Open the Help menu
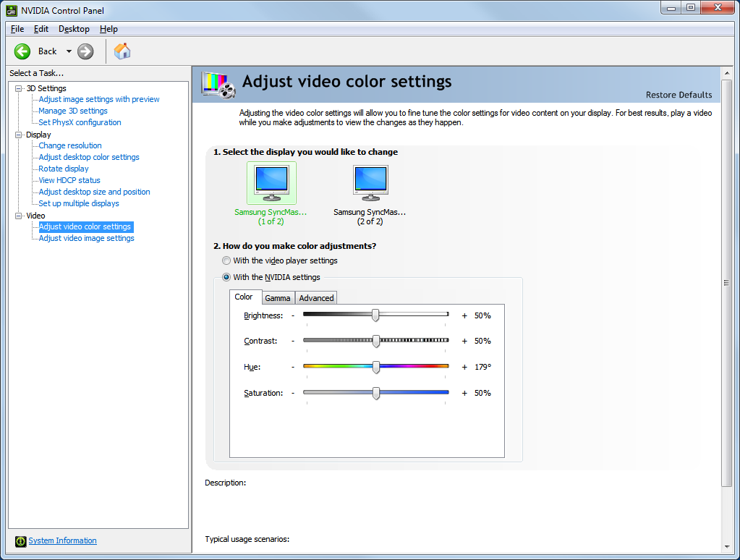This screenshot has width=740, height=560. click(109, 29)
